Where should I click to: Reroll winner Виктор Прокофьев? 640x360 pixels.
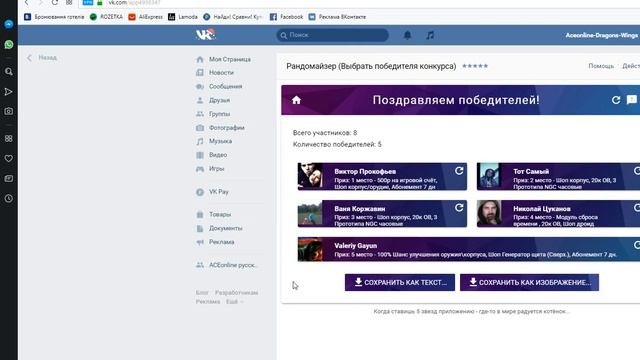click(x=459, y=171)
